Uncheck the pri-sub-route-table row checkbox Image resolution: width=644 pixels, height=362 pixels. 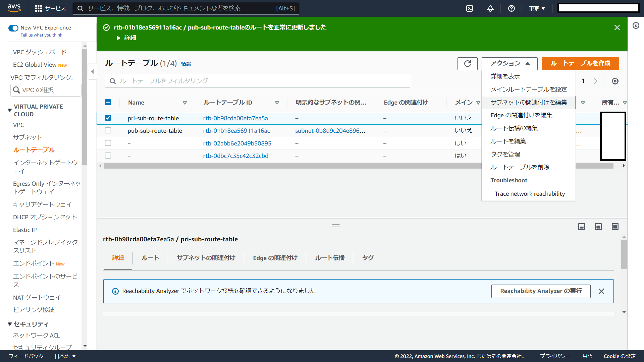pos(108,118)
